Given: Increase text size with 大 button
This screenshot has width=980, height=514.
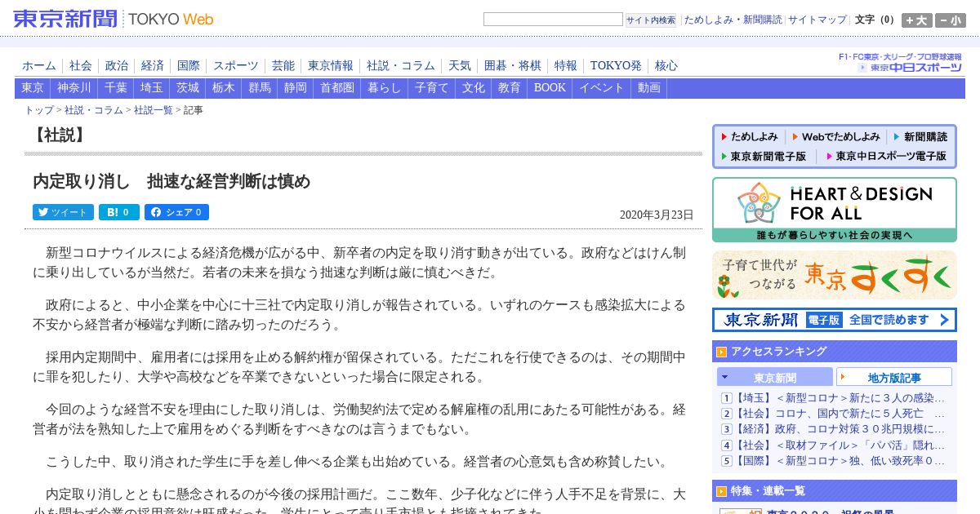Looking at the screenshot, I should [916, 20].
